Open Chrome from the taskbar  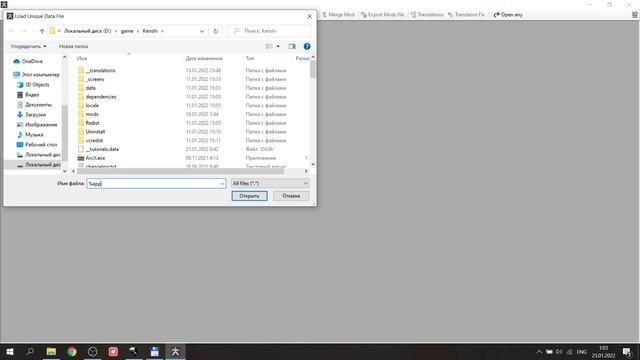tap(72, 351)
